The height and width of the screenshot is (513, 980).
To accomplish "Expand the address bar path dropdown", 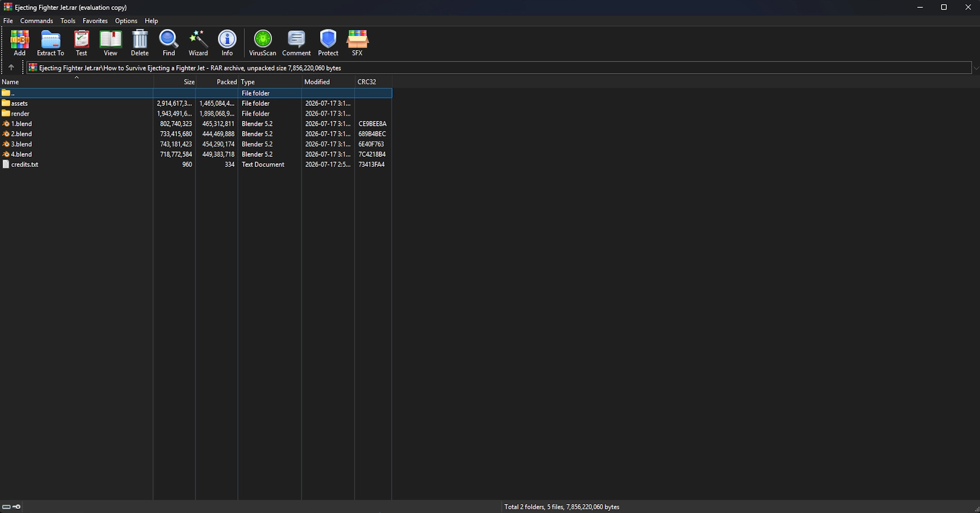I will click(x=976, y=68).
